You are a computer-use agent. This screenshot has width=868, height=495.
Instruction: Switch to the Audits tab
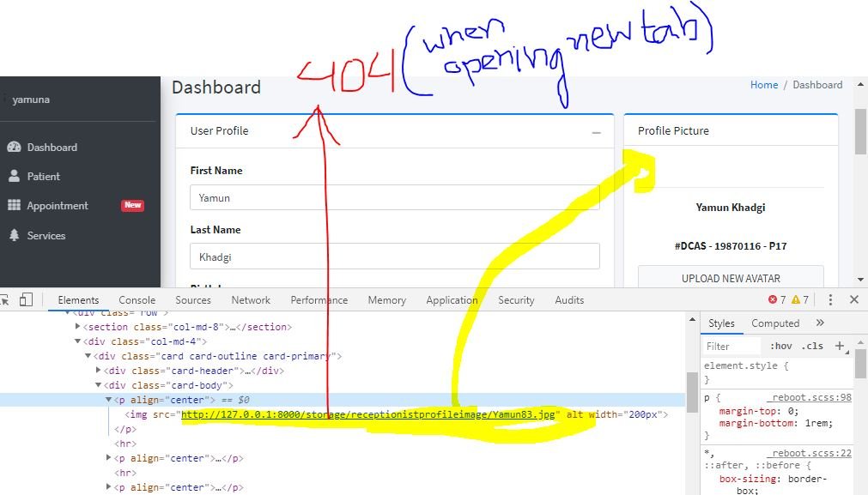(x=569, y=299)
